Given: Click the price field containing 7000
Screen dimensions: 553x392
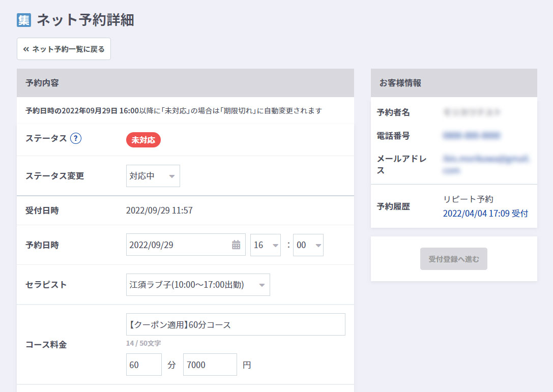Looking at the screenshot, I should [210, 365].
